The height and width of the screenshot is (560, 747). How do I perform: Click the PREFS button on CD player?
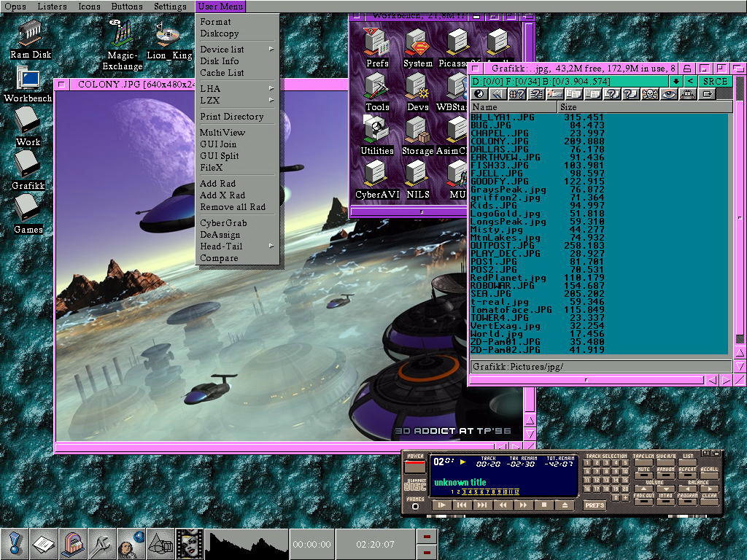tap(595, 505)
